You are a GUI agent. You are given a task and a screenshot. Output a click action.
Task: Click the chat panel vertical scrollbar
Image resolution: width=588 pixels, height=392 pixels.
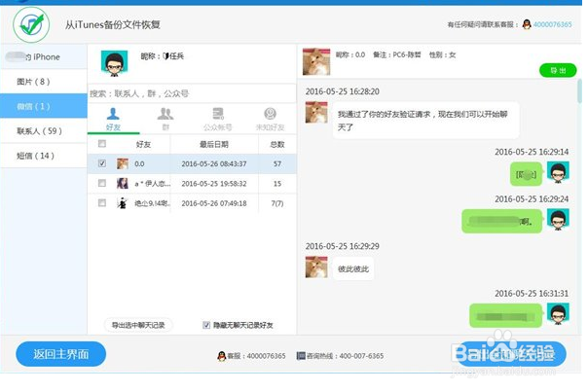pyautogui.click(x=580, y=90)
